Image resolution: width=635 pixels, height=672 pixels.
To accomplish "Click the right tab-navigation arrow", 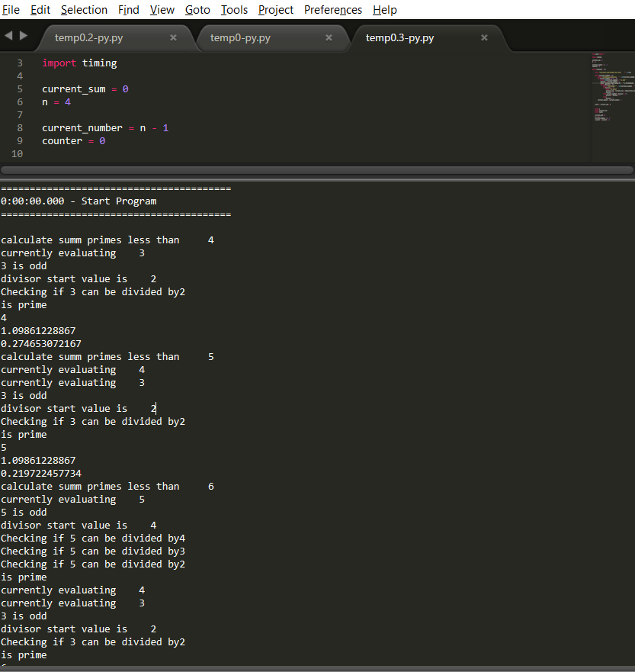I will point(24,36).
